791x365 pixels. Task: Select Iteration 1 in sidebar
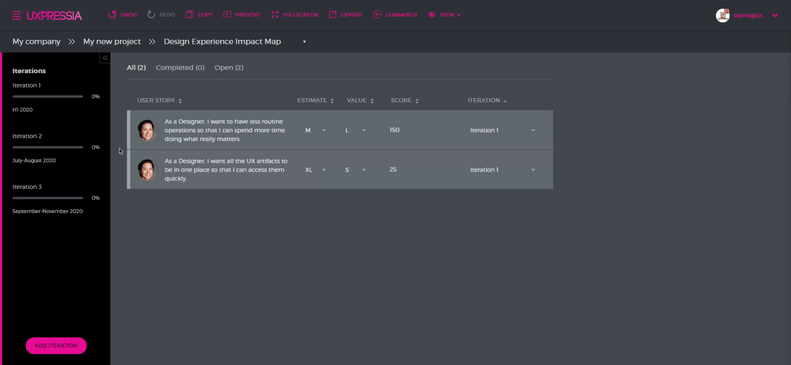point(27,85)
